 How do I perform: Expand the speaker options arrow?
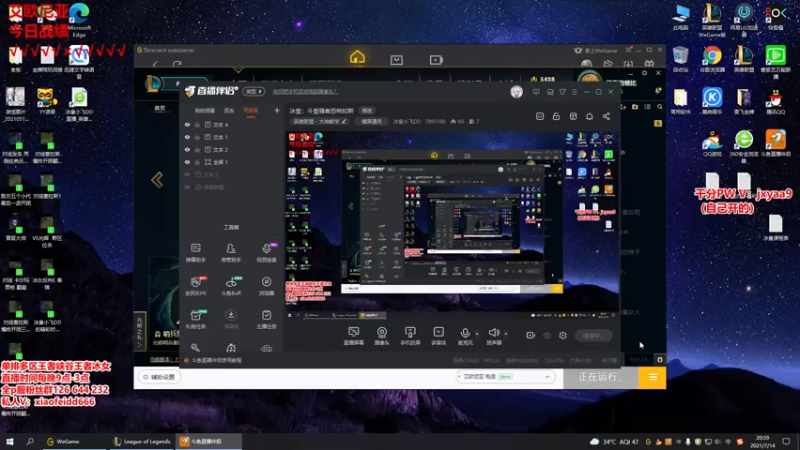(x=506, y=334)
